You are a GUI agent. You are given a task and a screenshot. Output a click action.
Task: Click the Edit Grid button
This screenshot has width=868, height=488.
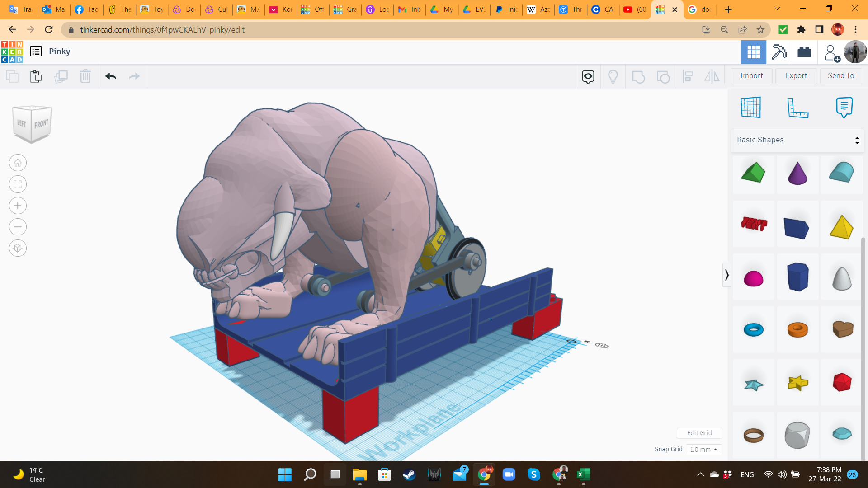tap(699, 433)
